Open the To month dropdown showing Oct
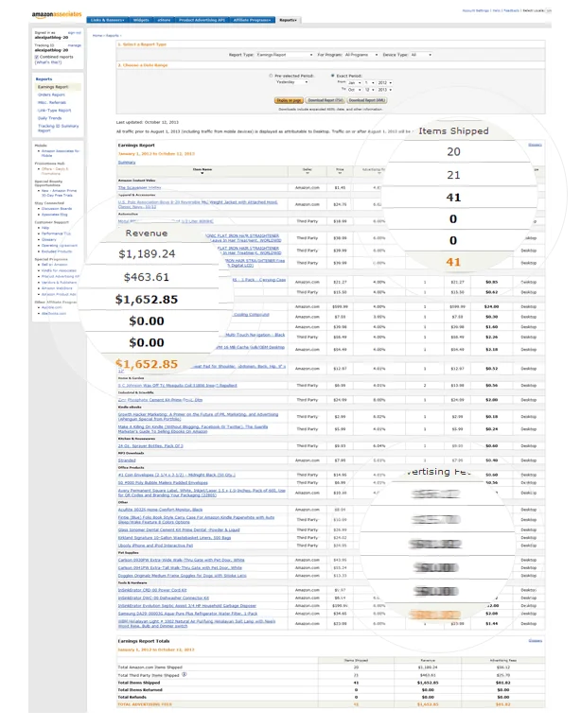Screen dimensions: 581x728 click(354, 90)
